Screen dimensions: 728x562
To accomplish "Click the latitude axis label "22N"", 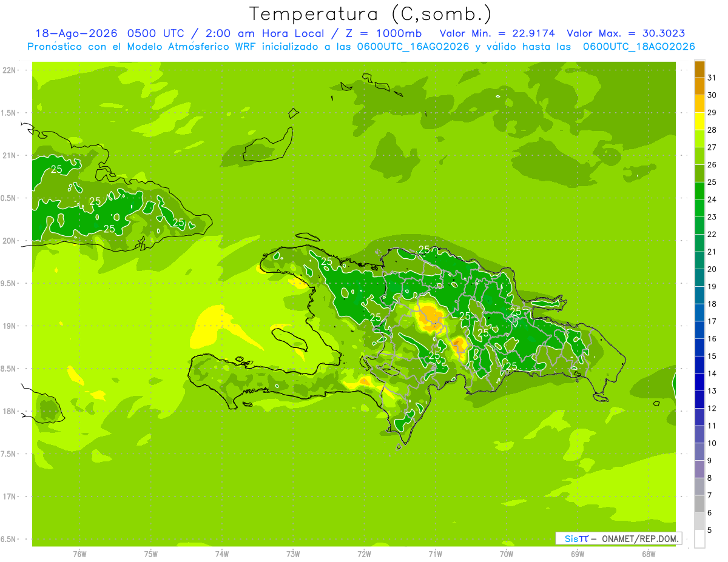I will pos(10,70).
